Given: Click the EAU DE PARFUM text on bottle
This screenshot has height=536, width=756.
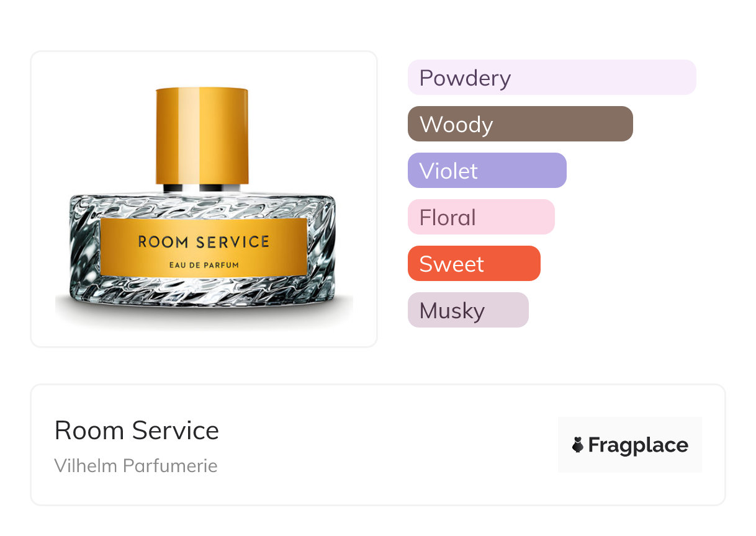Looking at the screenshot, I should click(204, 265).
